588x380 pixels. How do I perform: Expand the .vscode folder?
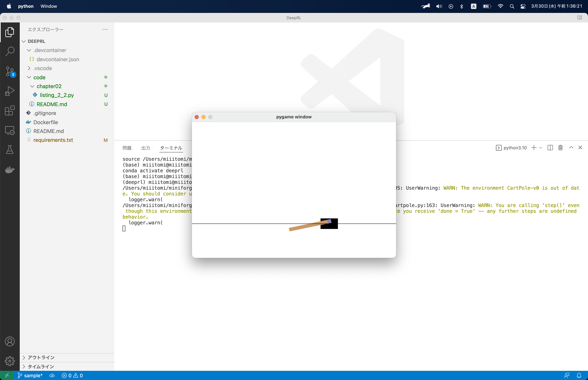(43, 68)
